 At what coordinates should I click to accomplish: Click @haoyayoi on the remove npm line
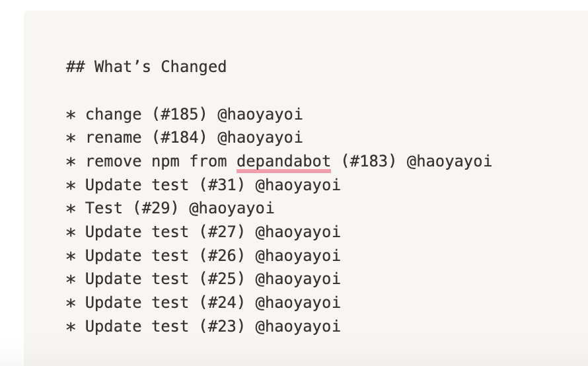pos(449,162)
